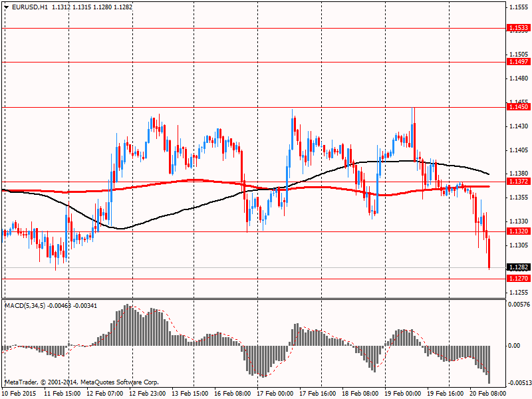Click the 1.1380 price scale value

click(519, 174)
